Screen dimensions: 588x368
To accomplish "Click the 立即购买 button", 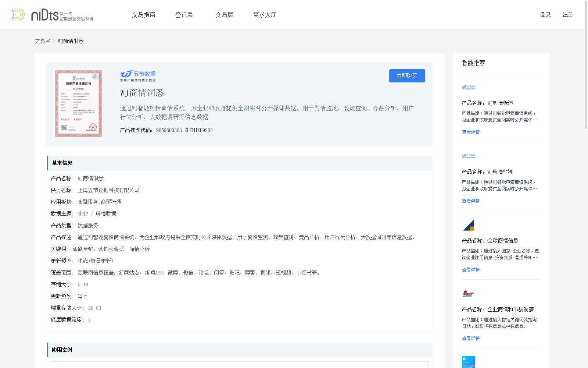I will pos(407,76).
